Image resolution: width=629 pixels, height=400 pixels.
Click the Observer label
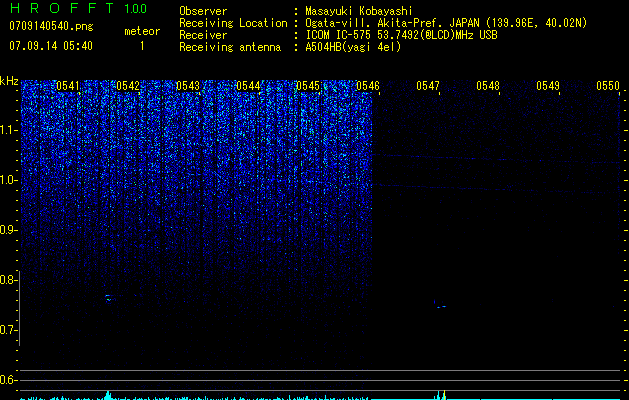tap(203, 11)
